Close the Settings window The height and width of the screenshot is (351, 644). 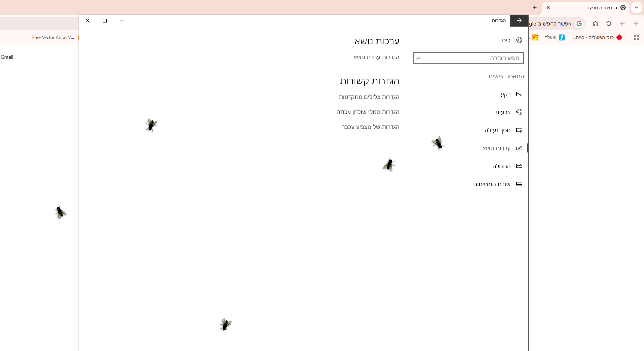(x=88, y=21)
